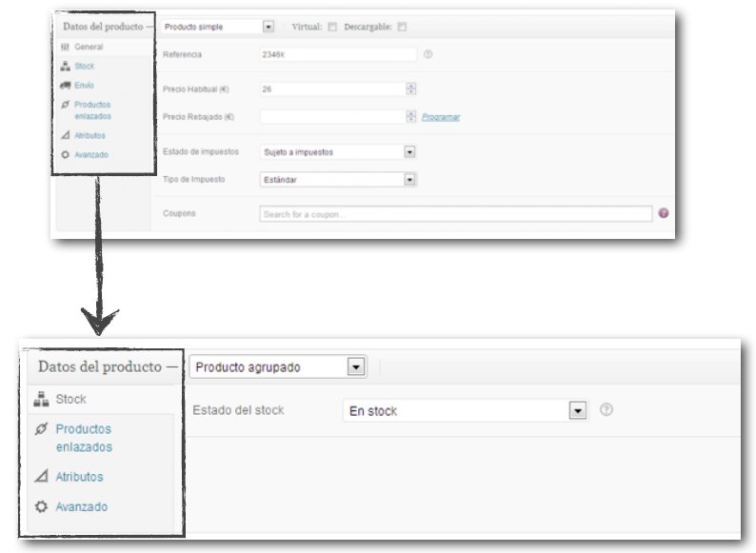Click Productos enlazados icon in Producto agrupado panel

41,430
